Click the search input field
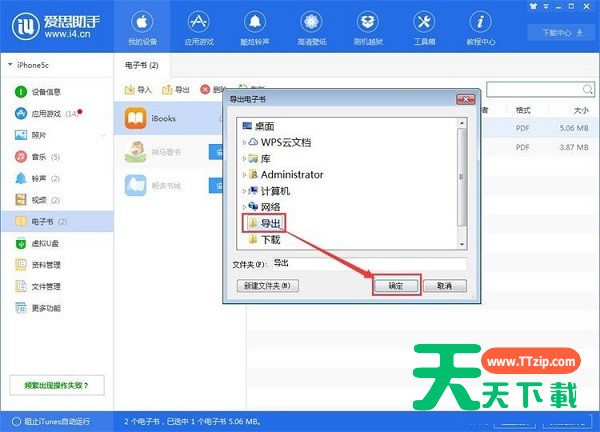600x432 pixels. coord(534,90)
